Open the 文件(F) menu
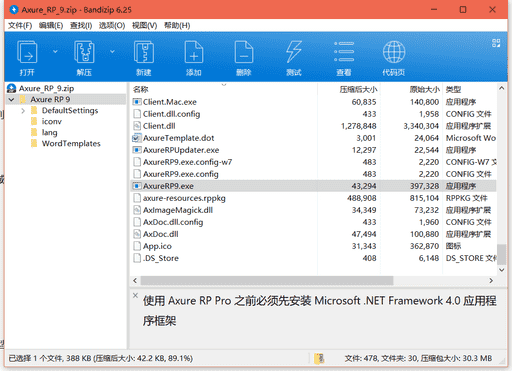This screenshot has width=512, height=371. (20, 25)
